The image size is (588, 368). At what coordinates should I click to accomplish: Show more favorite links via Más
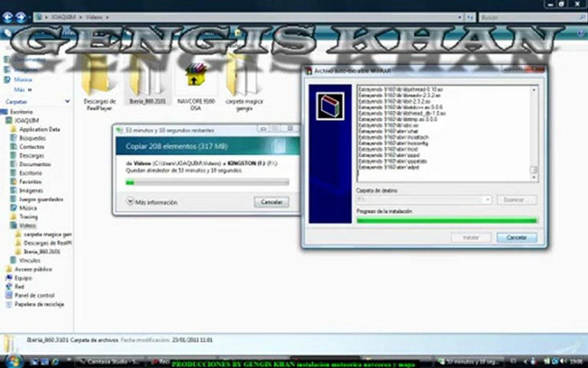tap(22, 90)
